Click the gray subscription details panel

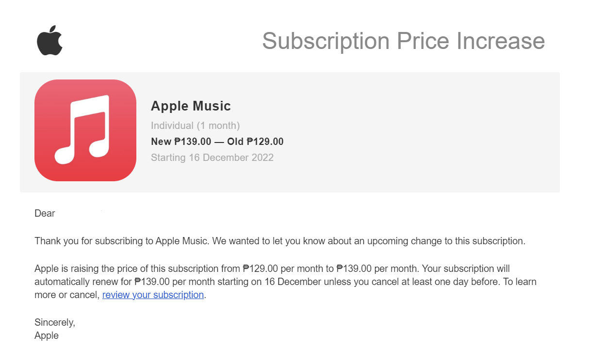click(x=290, y=132)
